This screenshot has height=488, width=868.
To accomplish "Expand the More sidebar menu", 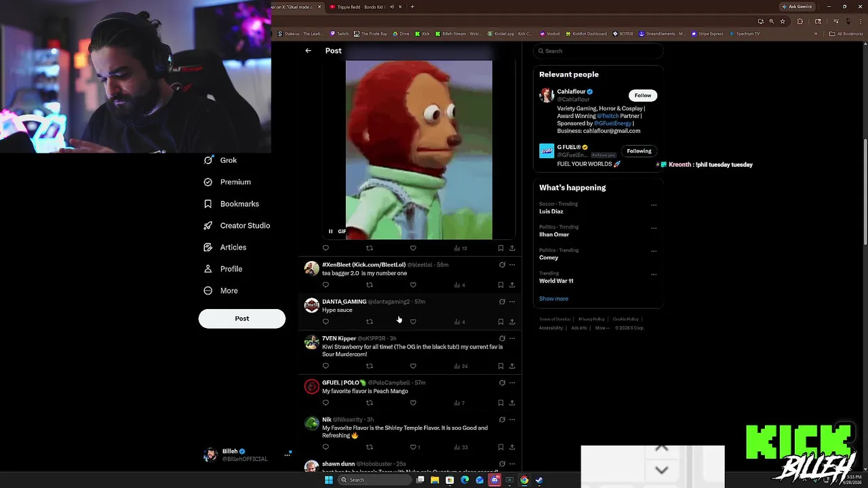I will pyautogui.click(x=221, y=291).
